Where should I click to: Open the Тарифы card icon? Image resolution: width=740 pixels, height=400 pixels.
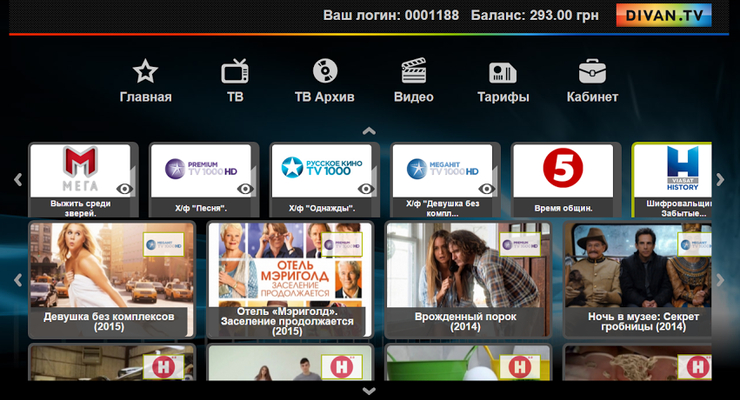click(x=503, y=72)
